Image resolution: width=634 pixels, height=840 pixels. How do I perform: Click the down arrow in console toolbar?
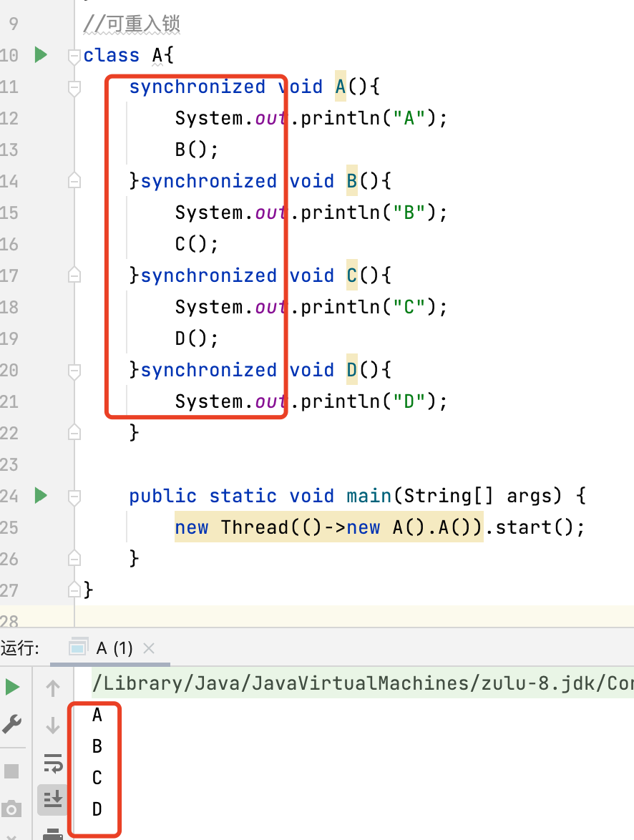pyautogui.click(x=53, y=726)
